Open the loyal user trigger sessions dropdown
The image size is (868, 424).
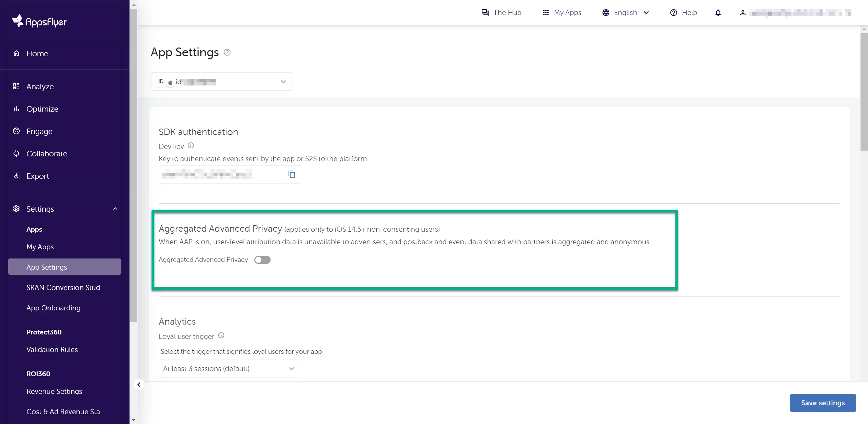292,369
